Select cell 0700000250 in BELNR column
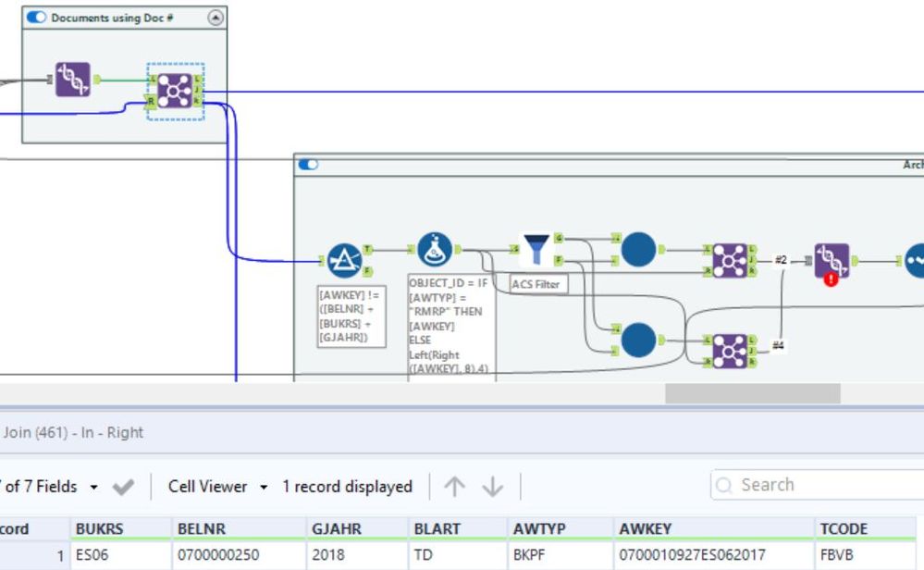Viewport: 924px width, 570px height. click(x=239, y=555)
